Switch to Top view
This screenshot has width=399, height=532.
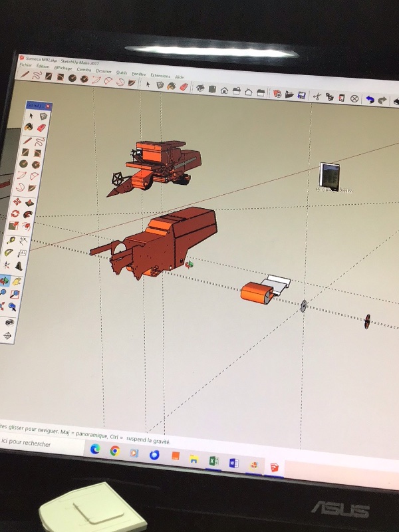(212, 90)
